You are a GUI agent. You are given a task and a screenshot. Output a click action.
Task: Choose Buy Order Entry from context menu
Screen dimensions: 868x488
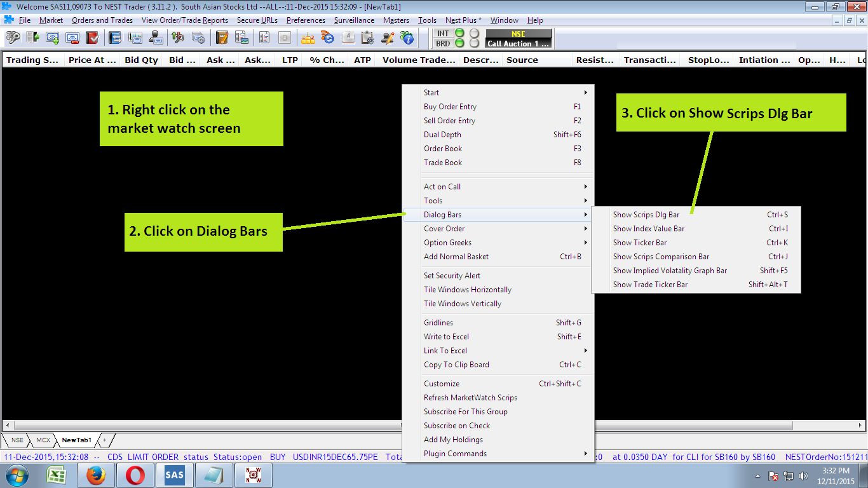pos(499,107)
